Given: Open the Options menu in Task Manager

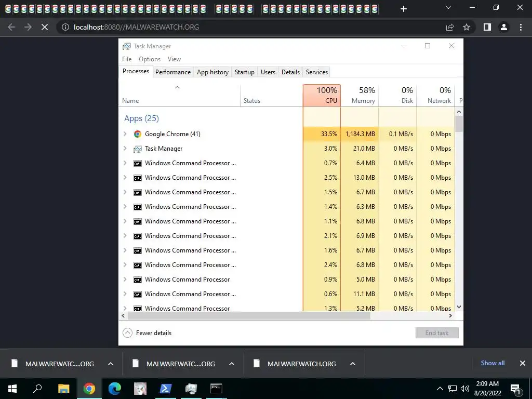Looking at the screenshot, I should (x=150, y=59).
